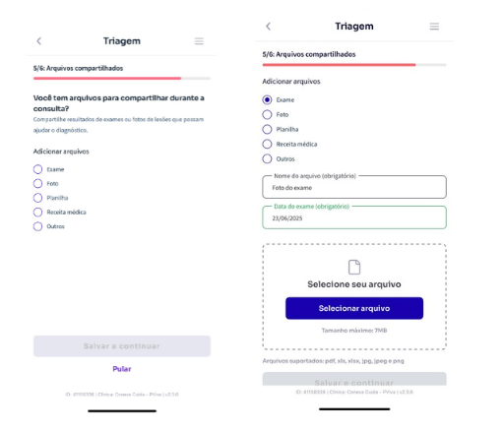Image resolution: width=504 pixels, height=431 pixels.
Task: Select Receita médica on right screen
Action: click(267, 144)
